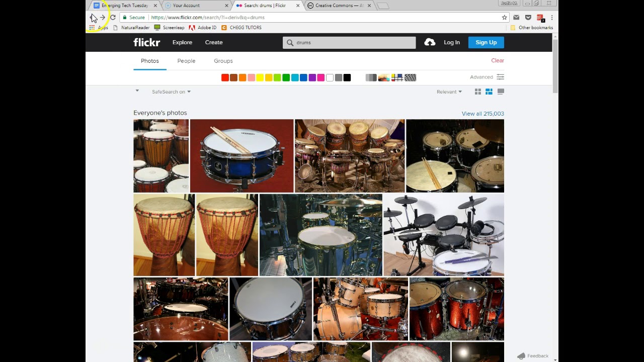Click the Everyone's photos heading
Screen dimensions: 644x362
tap(160, 113)
